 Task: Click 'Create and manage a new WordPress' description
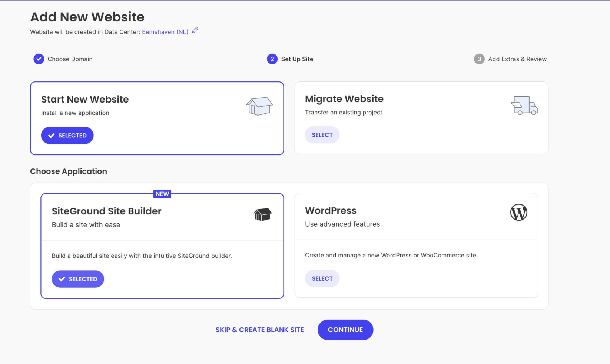(x=391, y=256)
